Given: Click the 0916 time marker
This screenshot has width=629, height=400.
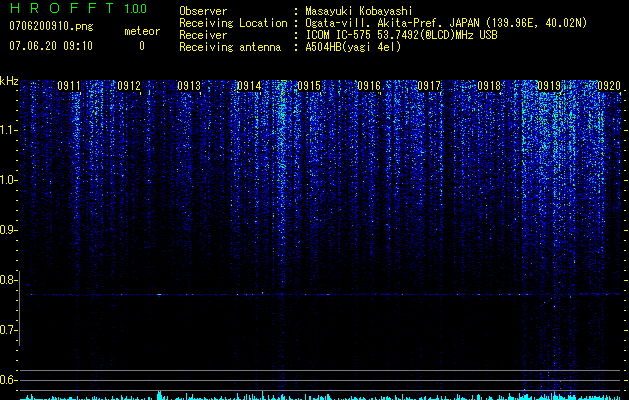Looking at the screenshot, I should (369, 86).
